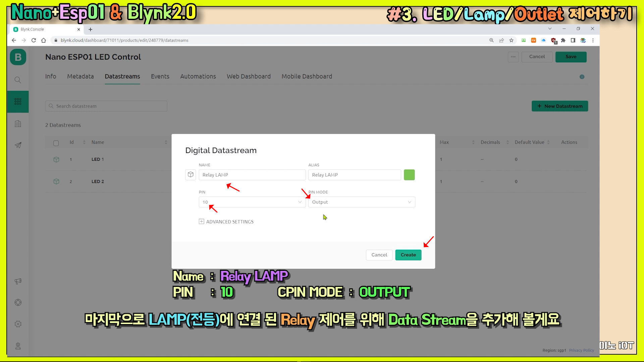Click the browser address bar URL

tap(124, 40)
